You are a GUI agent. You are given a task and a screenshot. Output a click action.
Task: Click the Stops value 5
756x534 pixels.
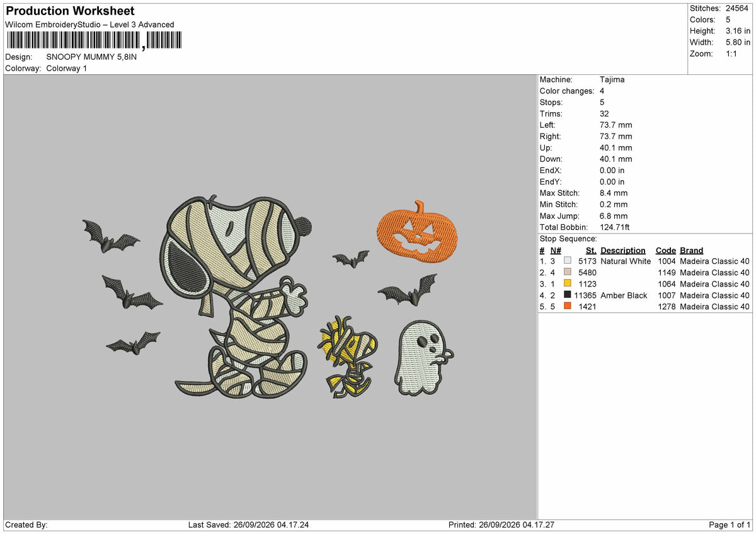pyautogui.click(x=602, y=103)
